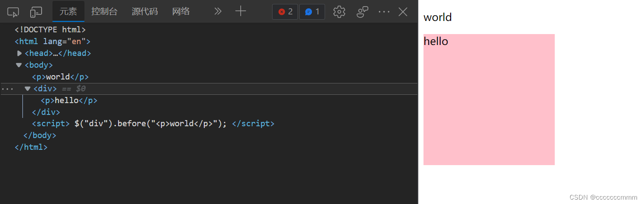Open the messages counter showing 1
This screenshot has width=644, height=204.
(x=312, y=12)
